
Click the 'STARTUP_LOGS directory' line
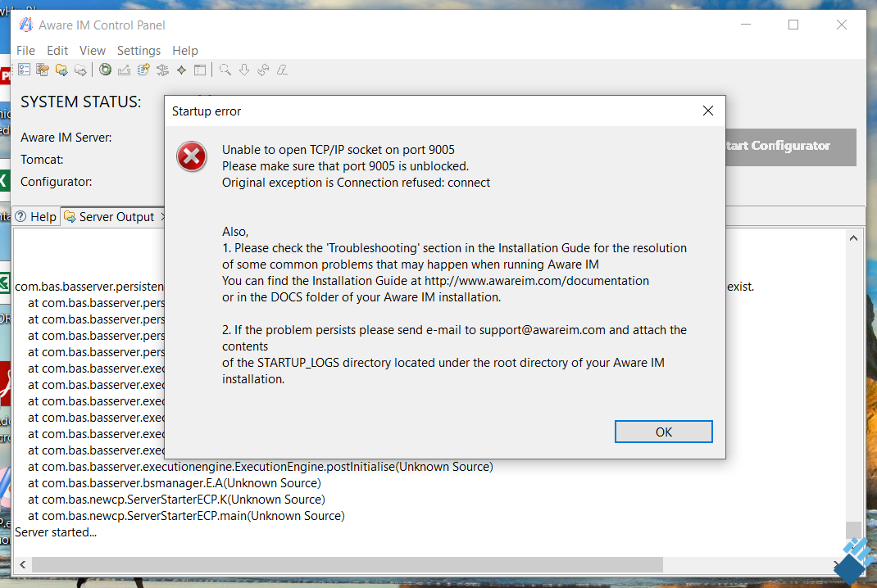(x=443, y=363)
